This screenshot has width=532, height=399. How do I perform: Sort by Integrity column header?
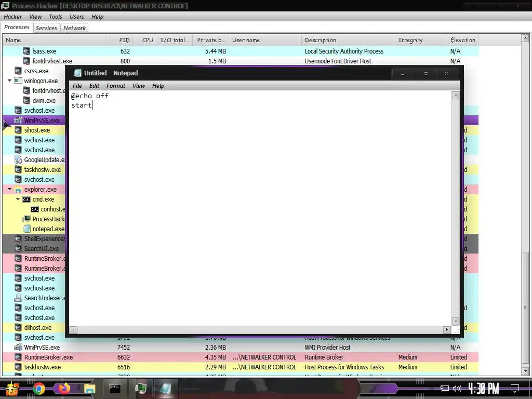tap(421, 40)
